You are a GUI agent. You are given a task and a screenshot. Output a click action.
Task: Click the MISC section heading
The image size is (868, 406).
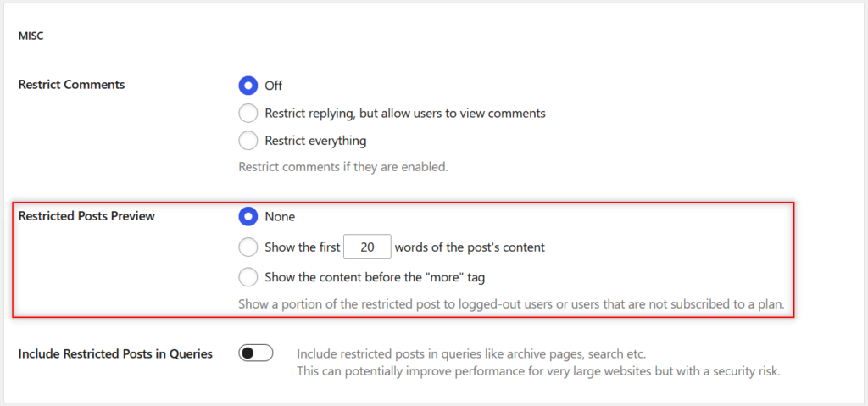(x=31, y=36)
